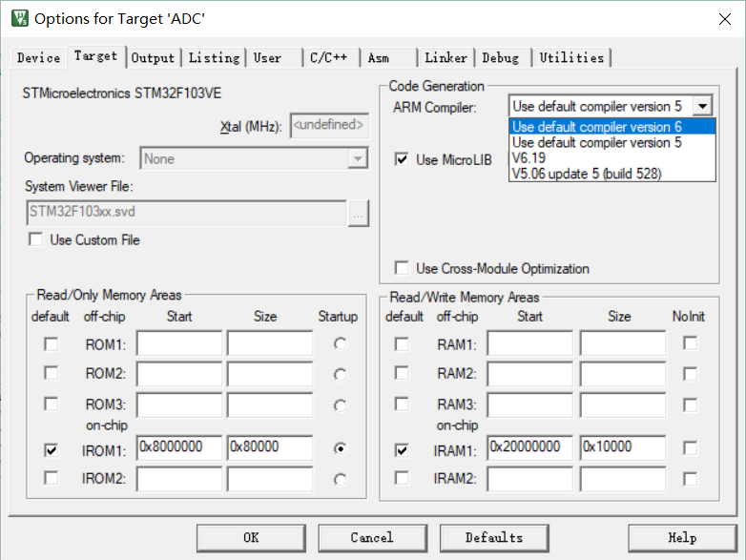Viewport: 746px width, 560px height.
Task: Uncheck the IROM1 default checkbox
Action: (x=52, y=450)
